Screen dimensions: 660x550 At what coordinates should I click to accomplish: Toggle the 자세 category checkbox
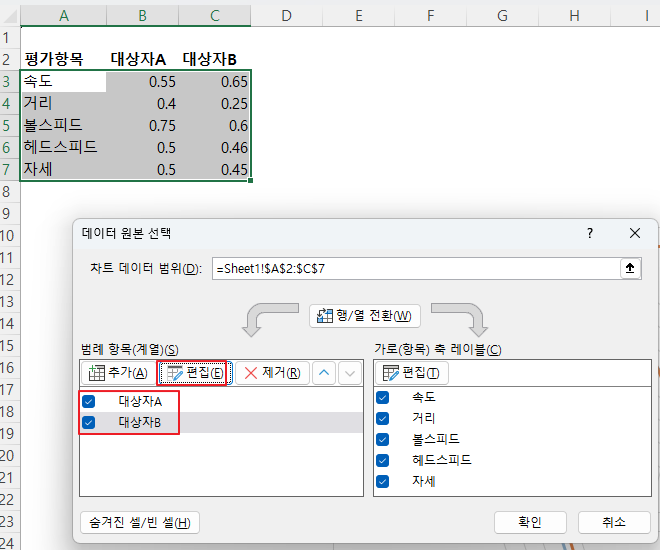[382, 481]
